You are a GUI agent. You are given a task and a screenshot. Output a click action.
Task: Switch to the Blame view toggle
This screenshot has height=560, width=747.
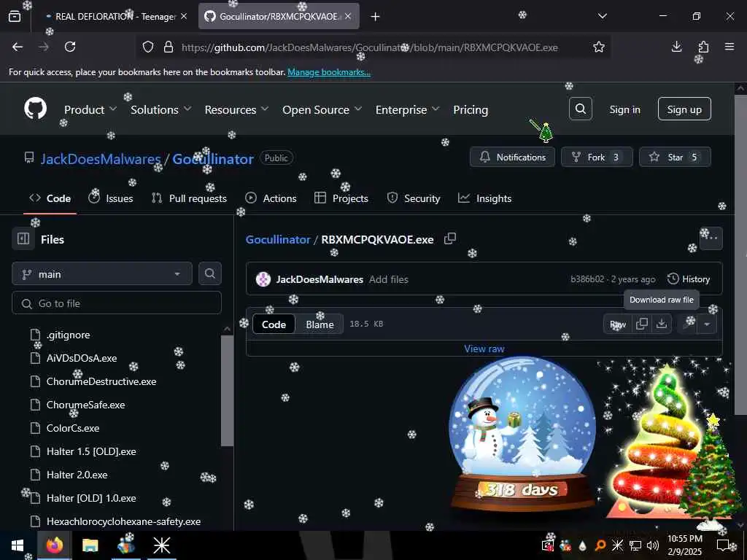[320, 324]
